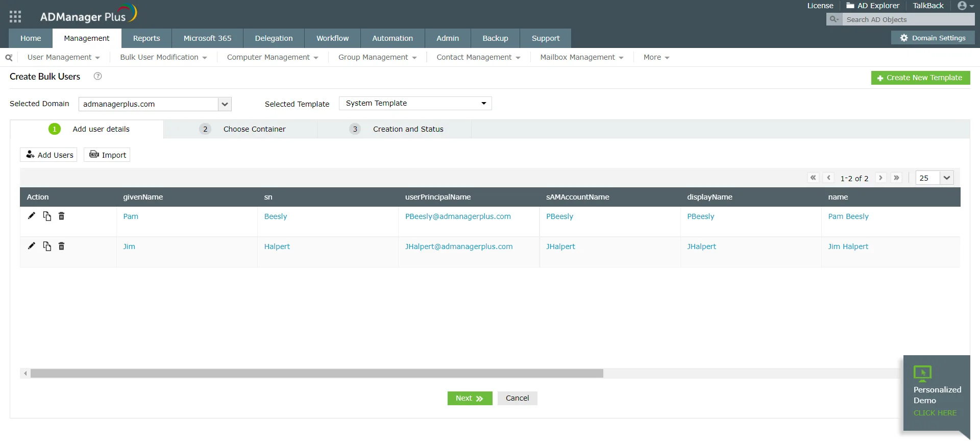Open the License link
This screenshot has height=444, width=980.
820,6
